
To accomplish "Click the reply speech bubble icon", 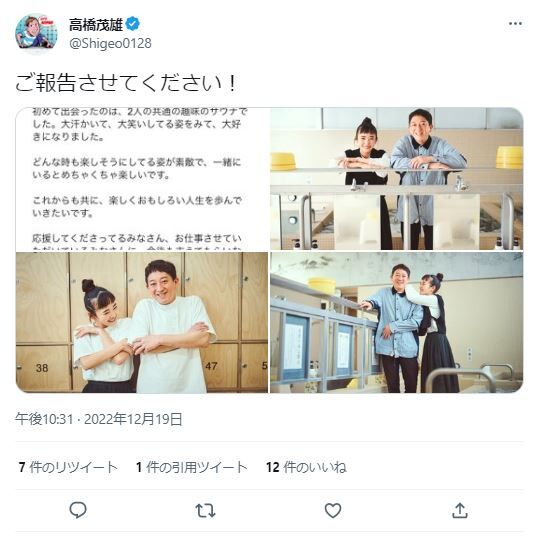I will (78, 510).
